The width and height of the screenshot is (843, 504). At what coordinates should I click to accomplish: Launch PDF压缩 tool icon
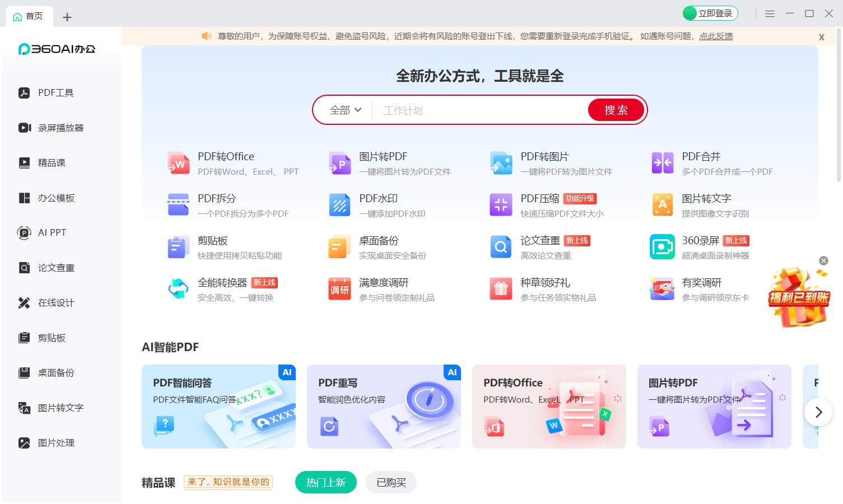coord(501,205)
